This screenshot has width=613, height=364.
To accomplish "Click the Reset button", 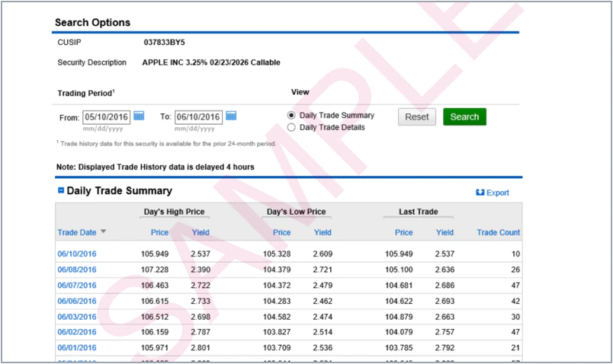I will (416, 117).
